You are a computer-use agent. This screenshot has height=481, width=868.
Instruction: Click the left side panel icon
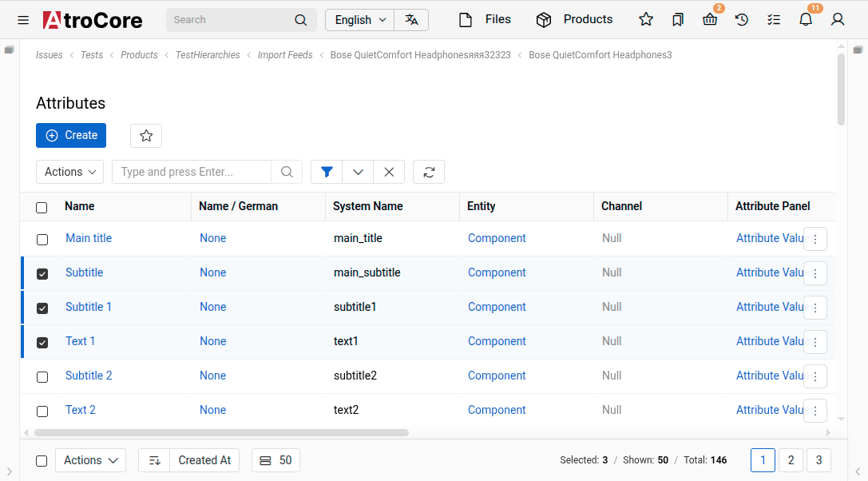pos(9,50)
